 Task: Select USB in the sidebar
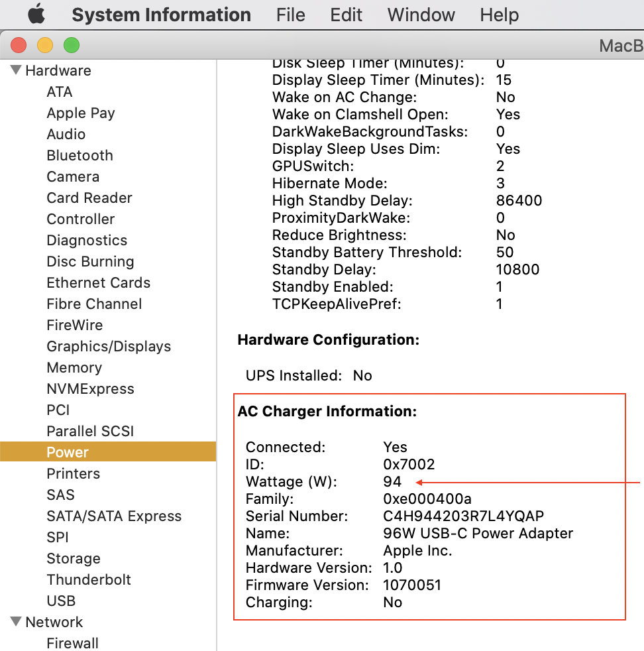(61, 601)
